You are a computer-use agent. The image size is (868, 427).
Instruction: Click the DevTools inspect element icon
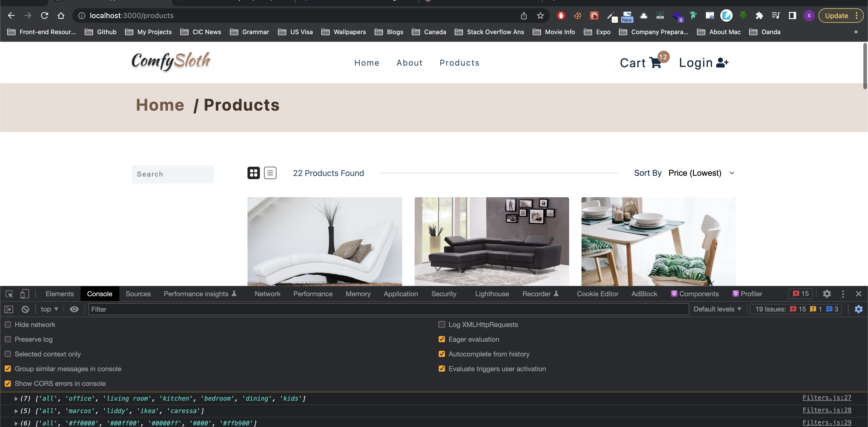(x=10, y=294)
